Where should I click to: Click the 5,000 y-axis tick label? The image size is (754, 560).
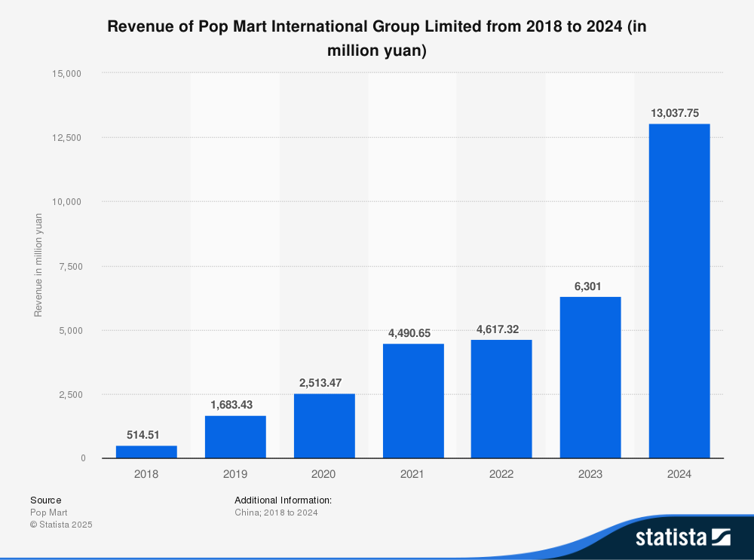[71, 331]
